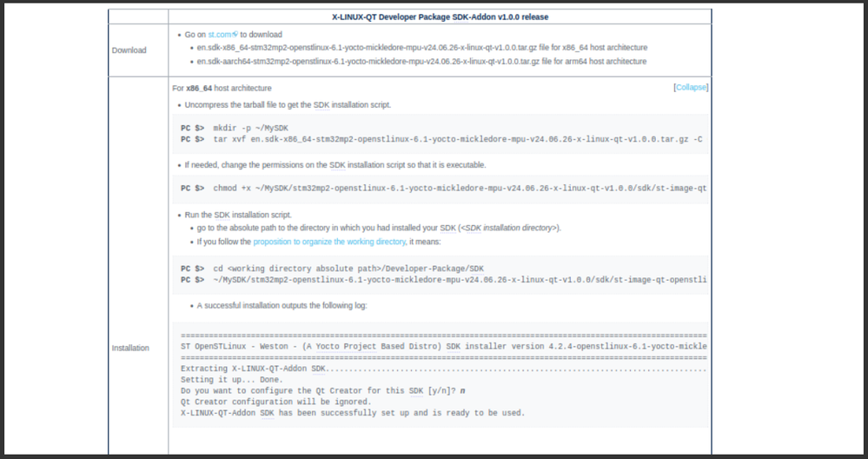Click the 'Download' row label

tap(129, 50)
